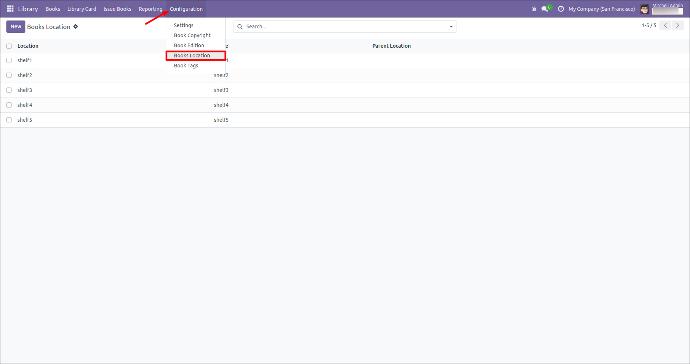
Task: Open the shelf2 location record
Action: point(25,75)
